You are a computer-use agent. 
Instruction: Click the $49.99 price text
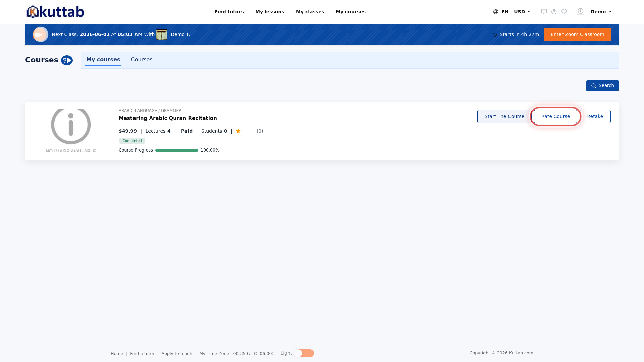(x=128, y=131)
